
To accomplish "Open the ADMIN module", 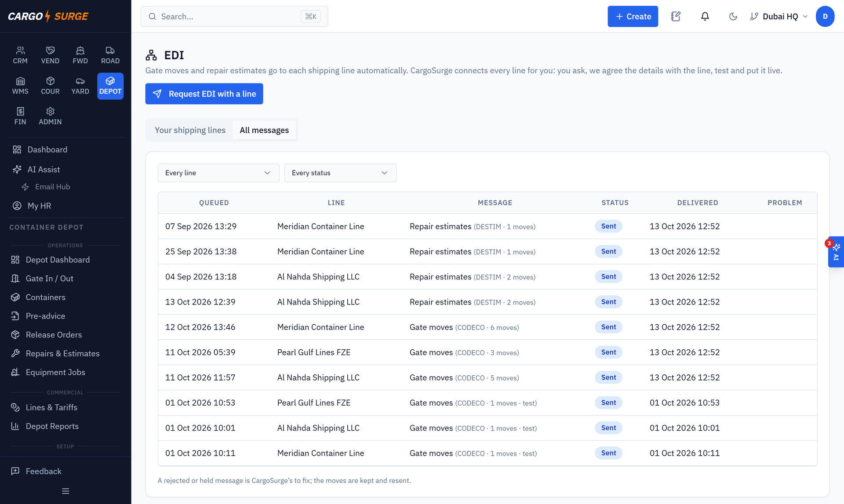I will tap(50, 116).
